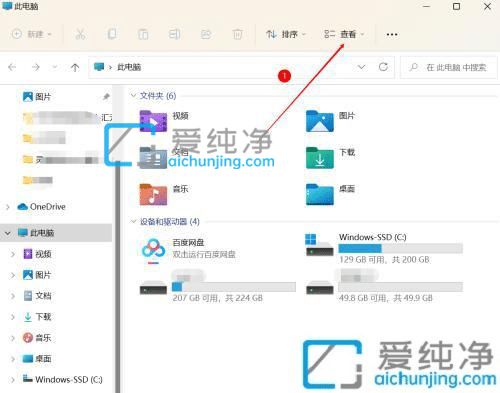
Task: Select the Windows-SSD (C:) drive icon
Action: click(319, 245)
